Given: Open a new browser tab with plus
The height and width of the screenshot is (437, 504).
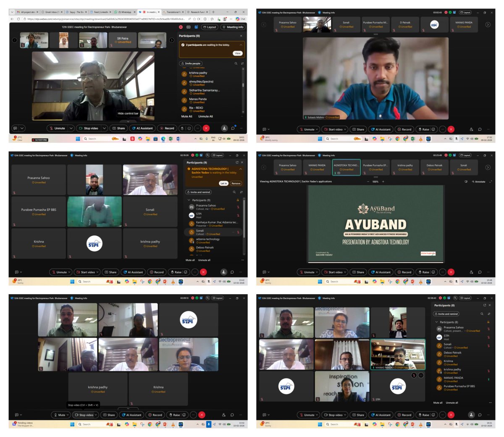Looking at the screenshot, I should click(213, 12).
